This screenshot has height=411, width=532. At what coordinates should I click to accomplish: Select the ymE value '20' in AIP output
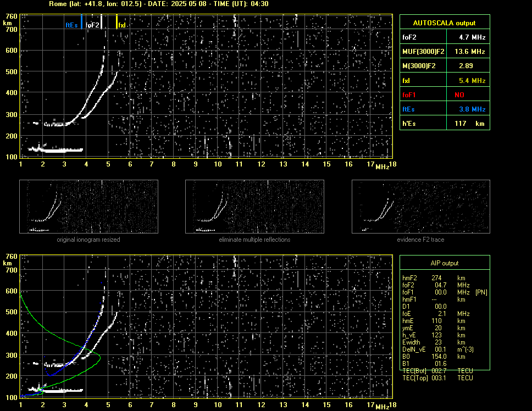point(438,328)
